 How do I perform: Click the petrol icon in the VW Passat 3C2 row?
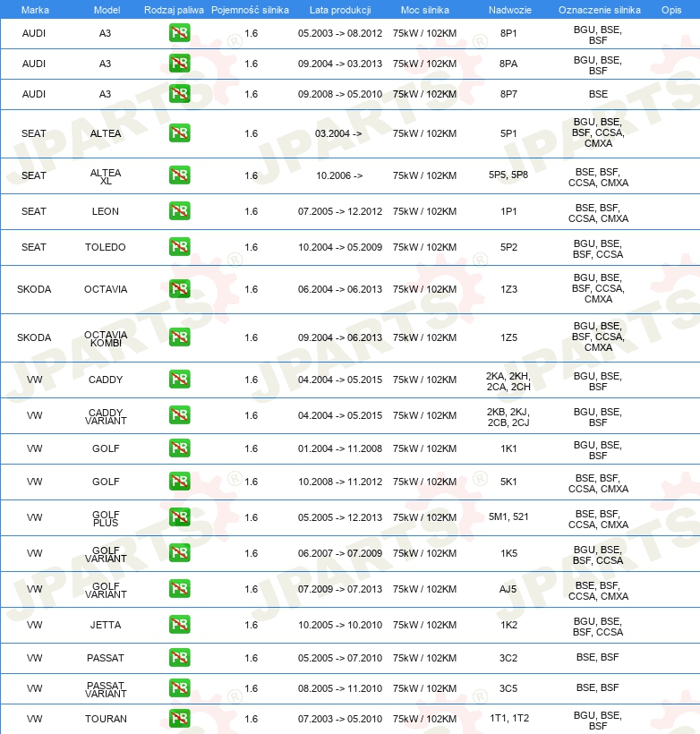[179, 657]
